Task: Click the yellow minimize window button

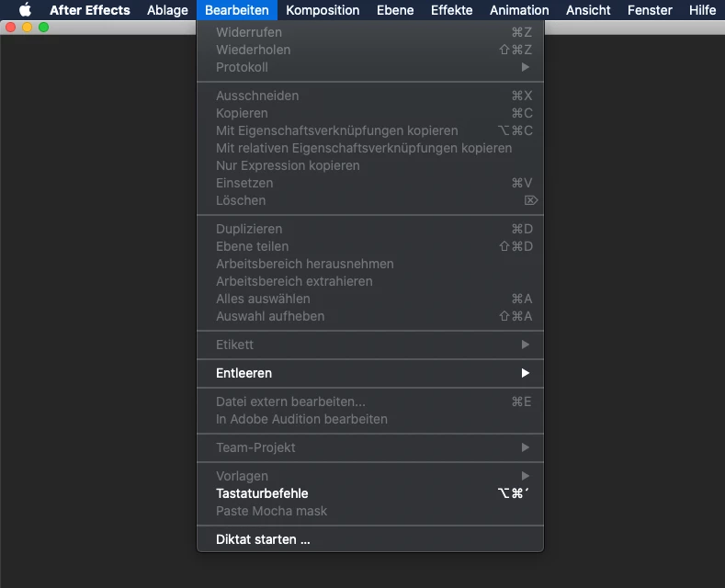Action: (28, 28)
